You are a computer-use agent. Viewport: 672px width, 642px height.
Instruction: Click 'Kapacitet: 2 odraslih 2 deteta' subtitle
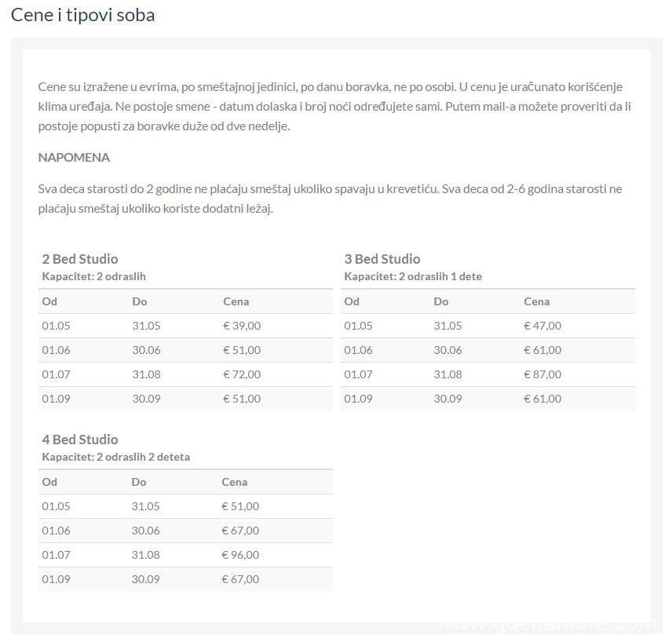coord(115,457)
